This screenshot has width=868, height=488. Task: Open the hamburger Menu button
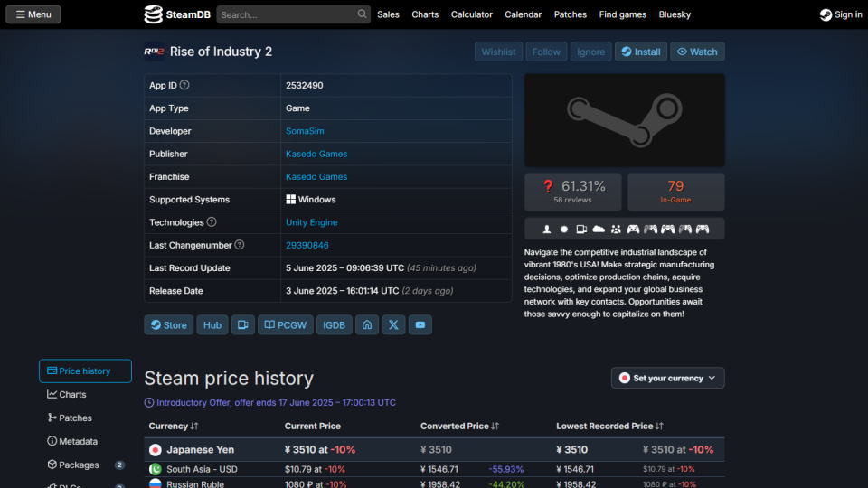[x=33, y=14]
